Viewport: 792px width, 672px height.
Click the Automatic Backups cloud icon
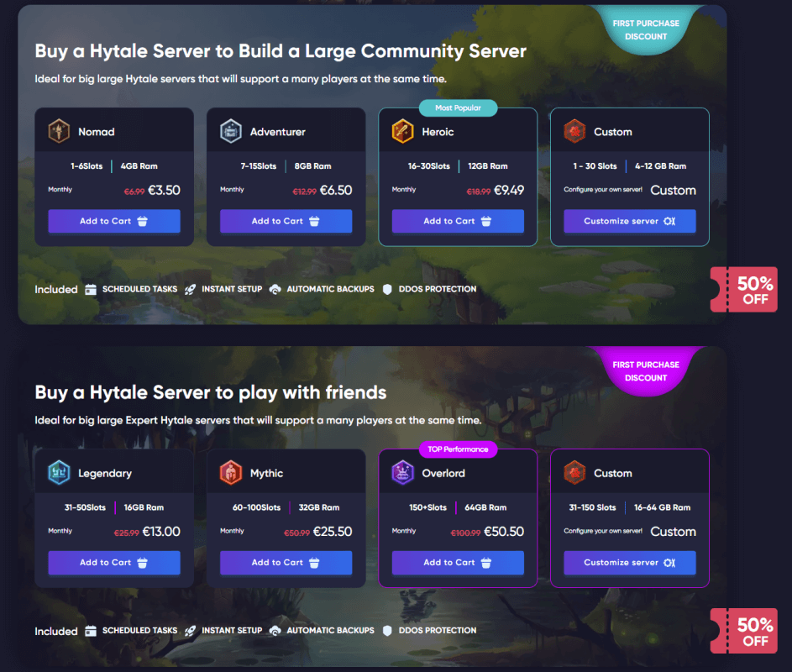point(277,289)
